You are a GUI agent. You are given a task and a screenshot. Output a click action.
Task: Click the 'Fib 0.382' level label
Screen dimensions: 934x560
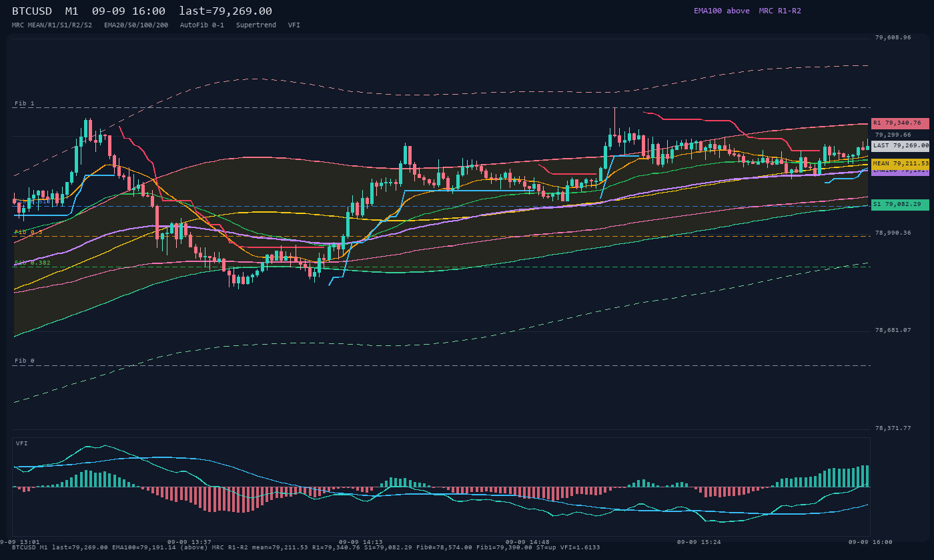33,263
